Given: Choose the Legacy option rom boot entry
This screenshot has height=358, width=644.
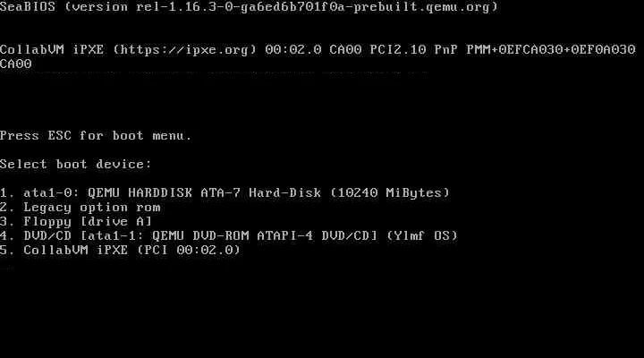Looking at the screenshot, I should pos(80,207).
